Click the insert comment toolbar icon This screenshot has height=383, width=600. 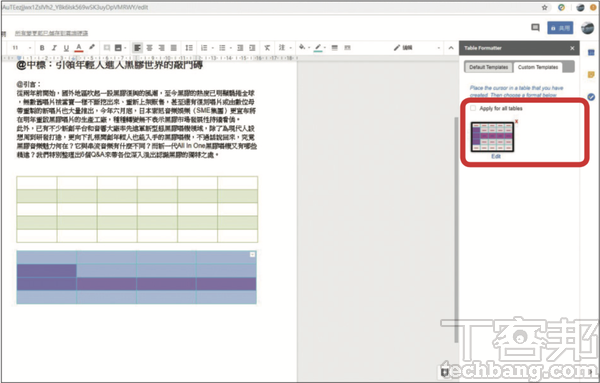point(107,48)
